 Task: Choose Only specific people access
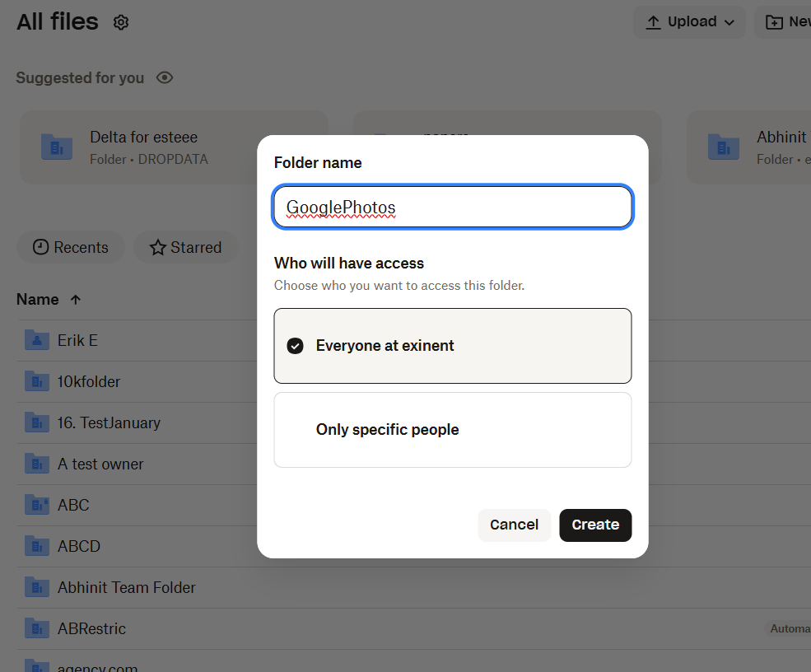pos(452,429)
